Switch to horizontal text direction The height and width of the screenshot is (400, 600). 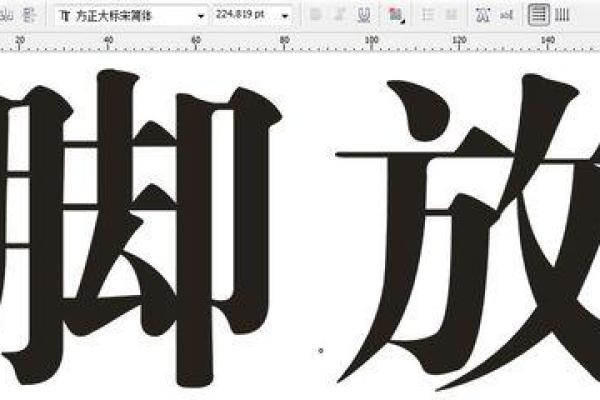[539, 15]
